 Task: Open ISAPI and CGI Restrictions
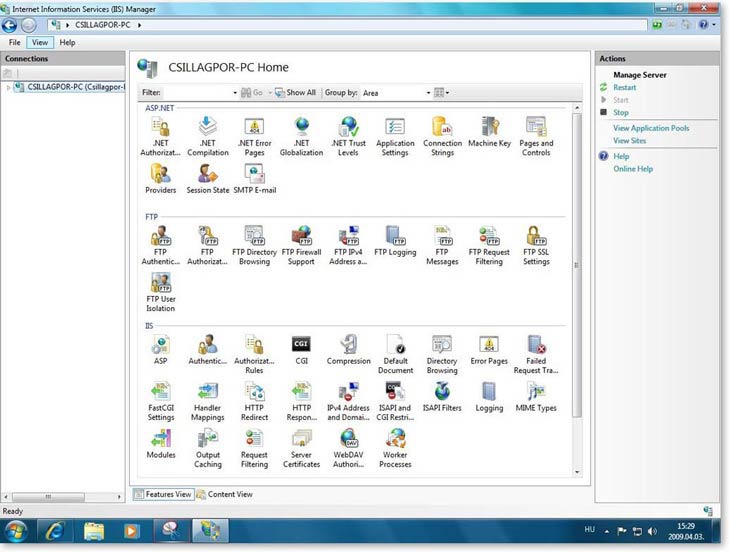coord(395,401)
